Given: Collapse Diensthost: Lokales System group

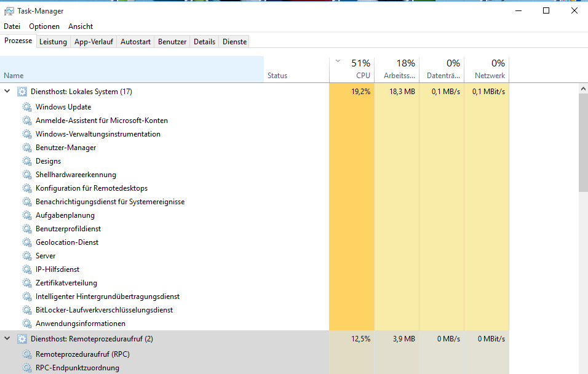Looking at the screenshot, I should [7, 91].
